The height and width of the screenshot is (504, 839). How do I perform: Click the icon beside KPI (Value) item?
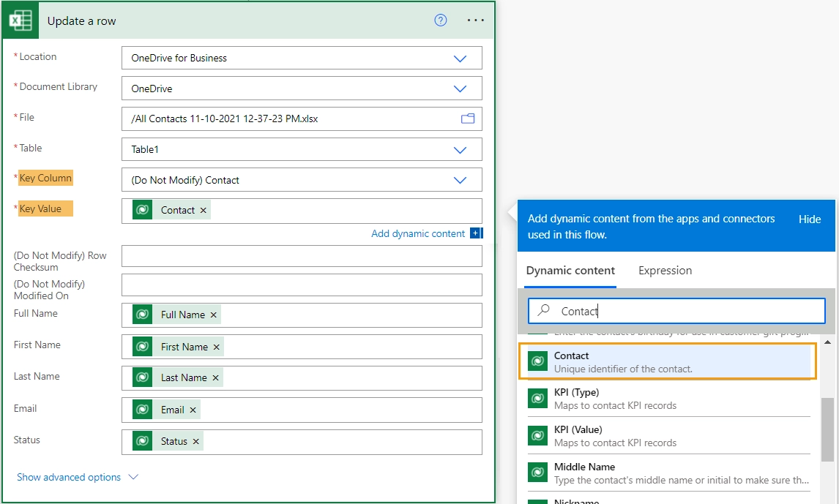coord(538,435)
